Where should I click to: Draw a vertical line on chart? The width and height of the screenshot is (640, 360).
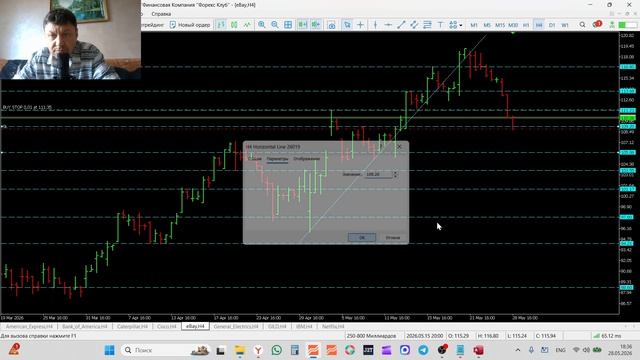pos(375,25)
